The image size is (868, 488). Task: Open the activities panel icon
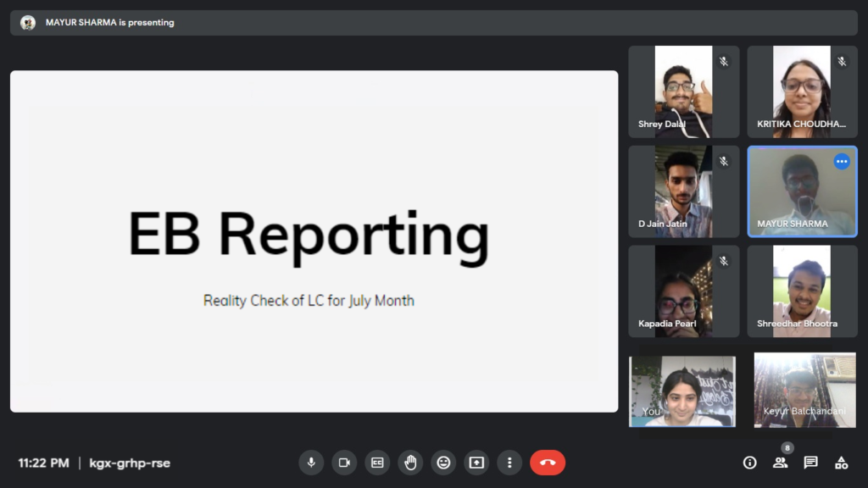(841, 463)
